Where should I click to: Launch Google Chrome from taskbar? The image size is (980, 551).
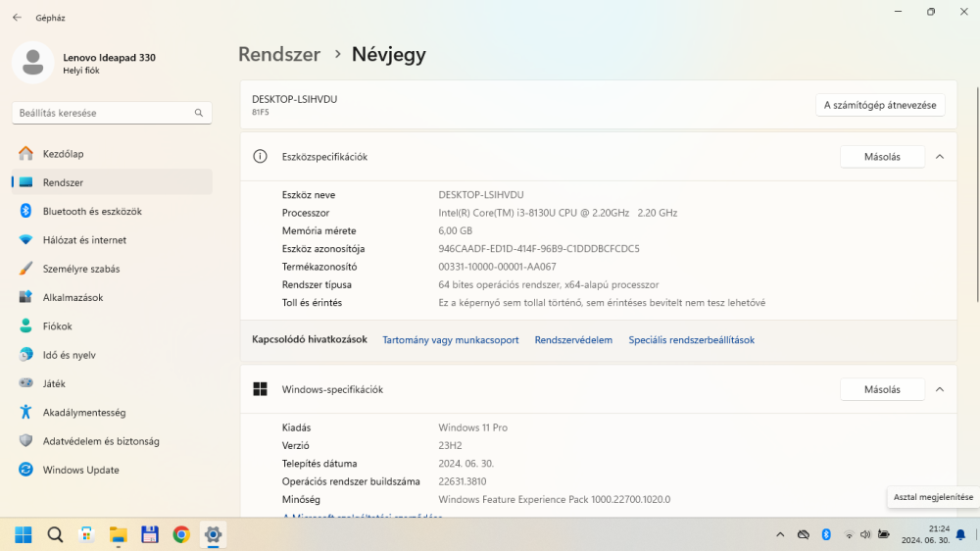181,534
